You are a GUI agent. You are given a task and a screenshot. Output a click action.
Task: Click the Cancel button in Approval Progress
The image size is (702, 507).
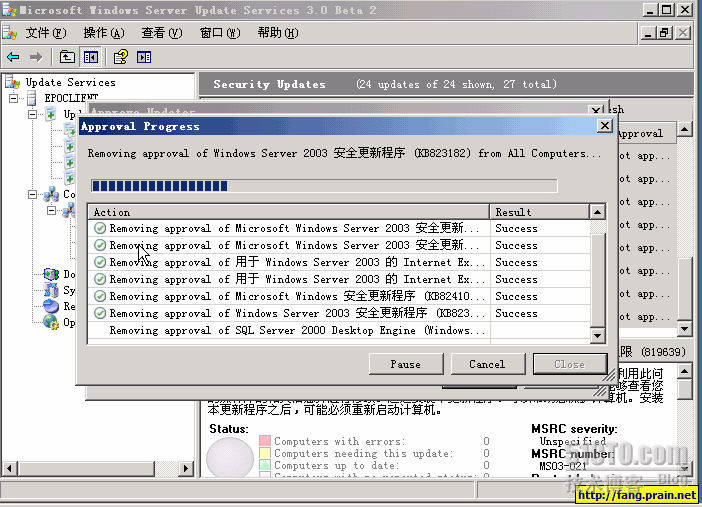click(x=488, y=364)
